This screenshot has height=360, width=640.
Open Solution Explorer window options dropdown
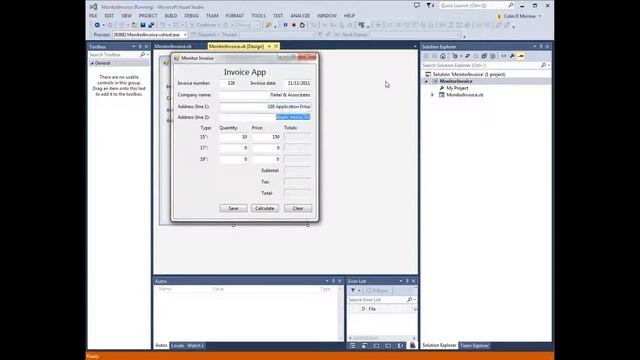[535, 47]
